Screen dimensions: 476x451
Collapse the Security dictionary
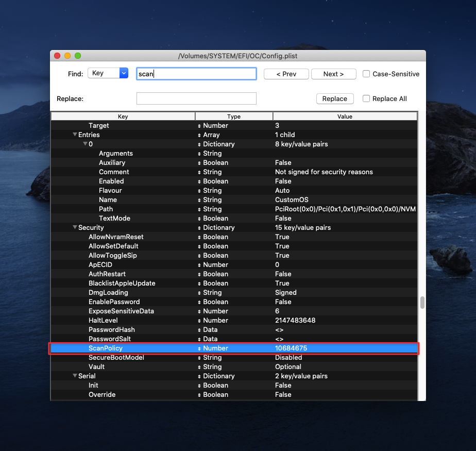click(75, 228)
